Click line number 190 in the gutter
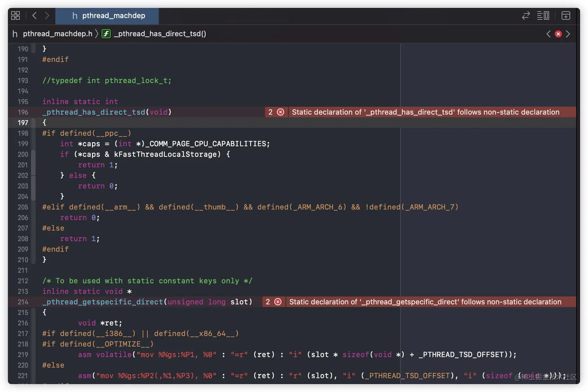The width and height of the screenshot is (588, 392). pyautogui.click(x=23, y=49)
